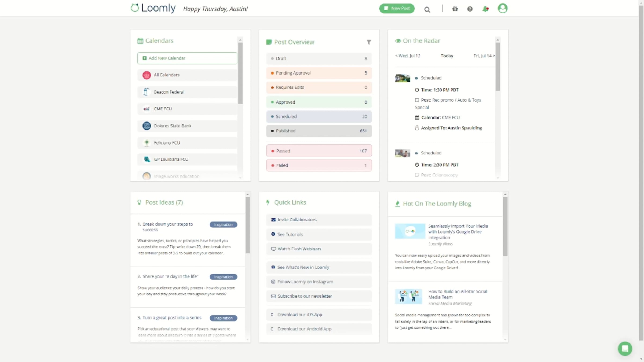Click Inspiration tag on first post idea

pos(223,224)
